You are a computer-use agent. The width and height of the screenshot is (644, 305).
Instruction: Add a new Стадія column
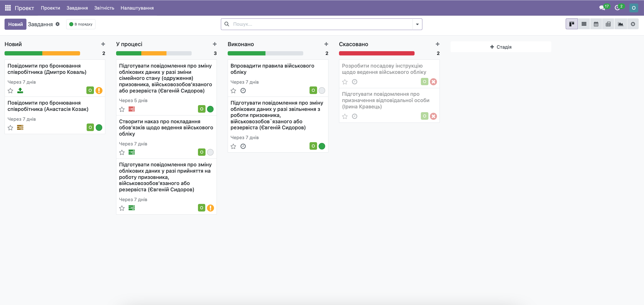pyautogui.click(x=501, y=47)
